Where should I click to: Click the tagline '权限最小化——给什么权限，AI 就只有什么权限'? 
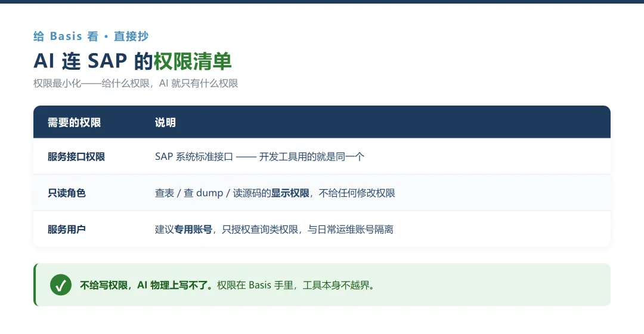pyautogui.click(x=135, y=83)
